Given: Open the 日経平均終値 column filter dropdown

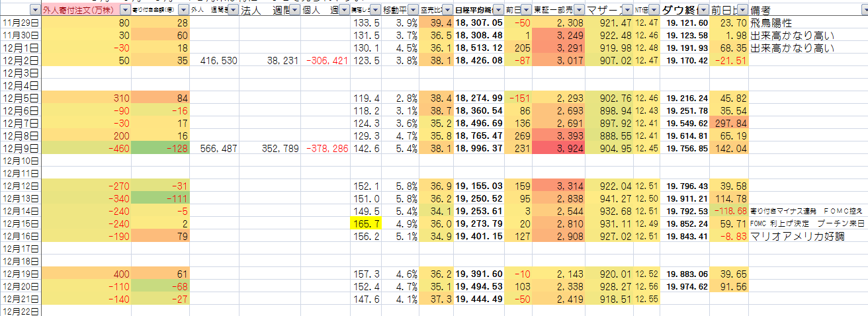Looking at the screenshot, I should point(497,11).
